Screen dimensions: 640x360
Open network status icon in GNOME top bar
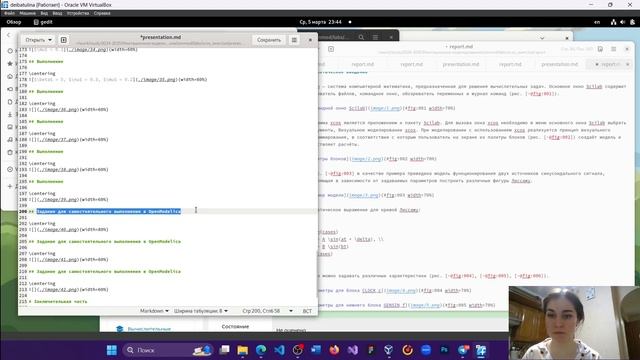tap(613, 22)
